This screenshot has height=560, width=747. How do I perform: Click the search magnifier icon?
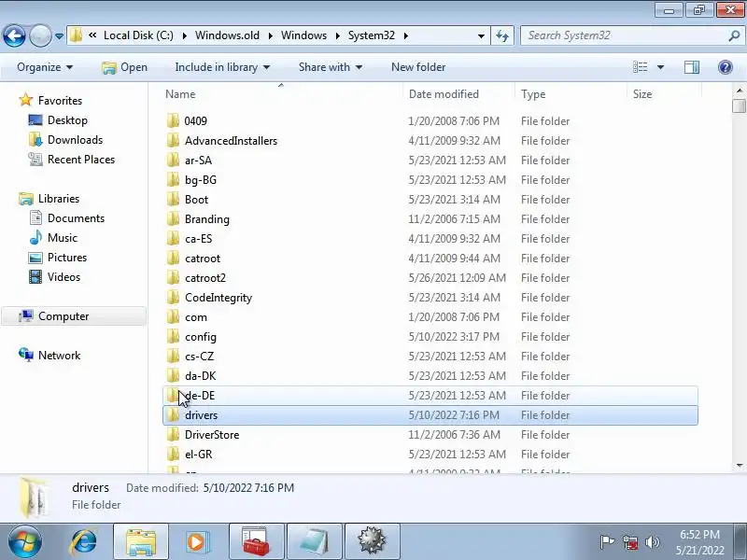(734, 35)
